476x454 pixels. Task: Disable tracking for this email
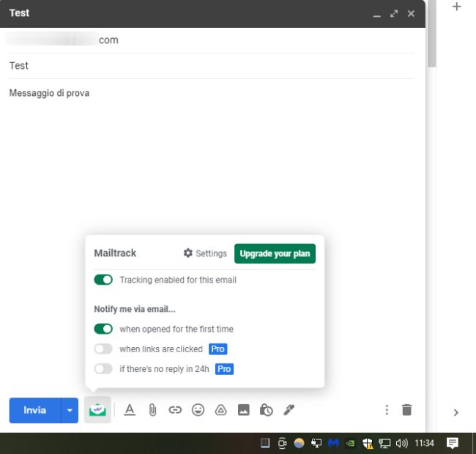pyautogui.click(x=103, y=280)
